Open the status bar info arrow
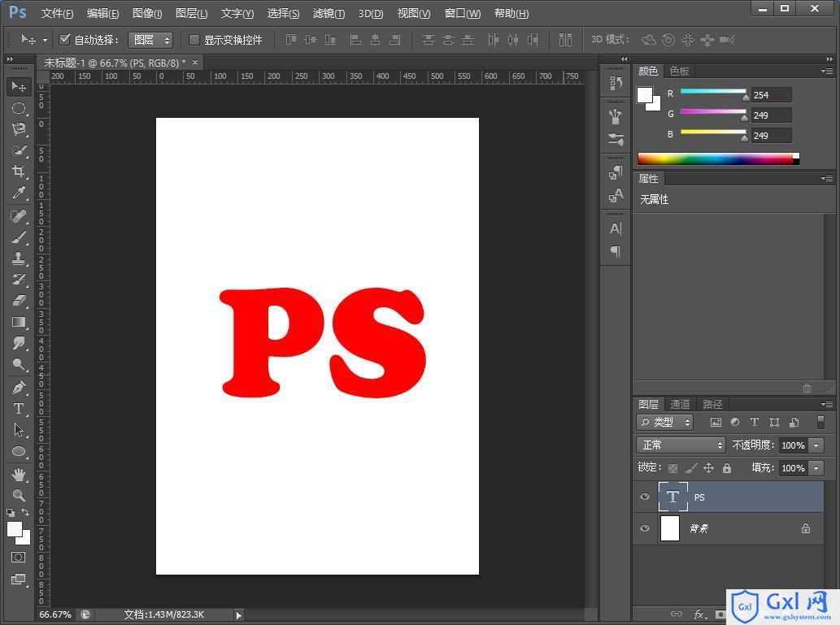The width and height of the screenshot is (840, 625). 239,615
